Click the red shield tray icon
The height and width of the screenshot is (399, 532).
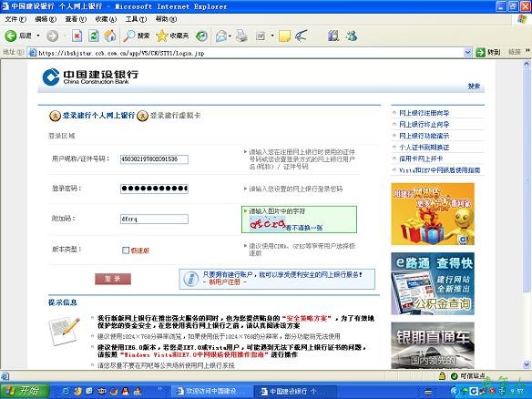point(492,392)
